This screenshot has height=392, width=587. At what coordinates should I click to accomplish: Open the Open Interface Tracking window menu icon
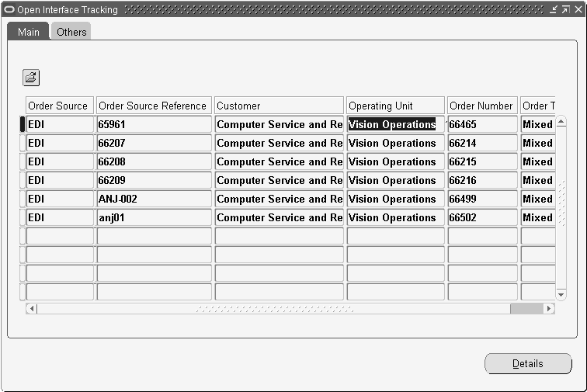click(9, 9)
